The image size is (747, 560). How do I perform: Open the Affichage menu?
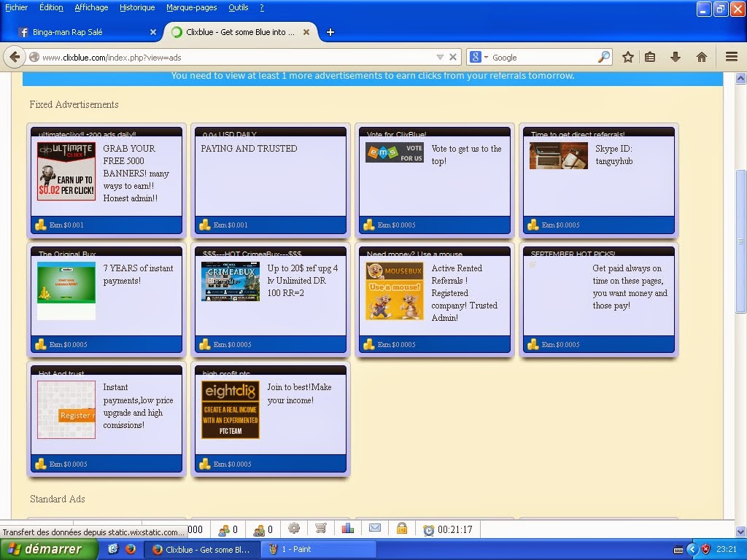[x=91, y=7]
